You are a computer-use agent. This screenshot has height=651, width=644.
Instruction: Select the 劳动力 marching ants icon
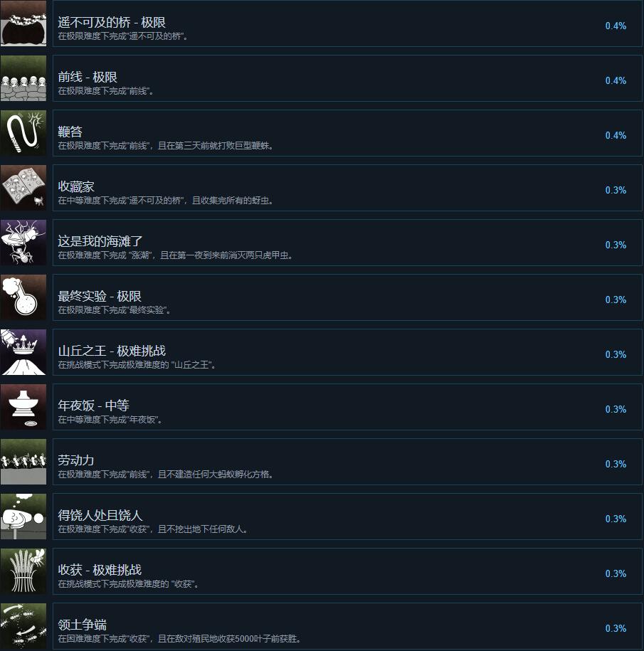23,462
